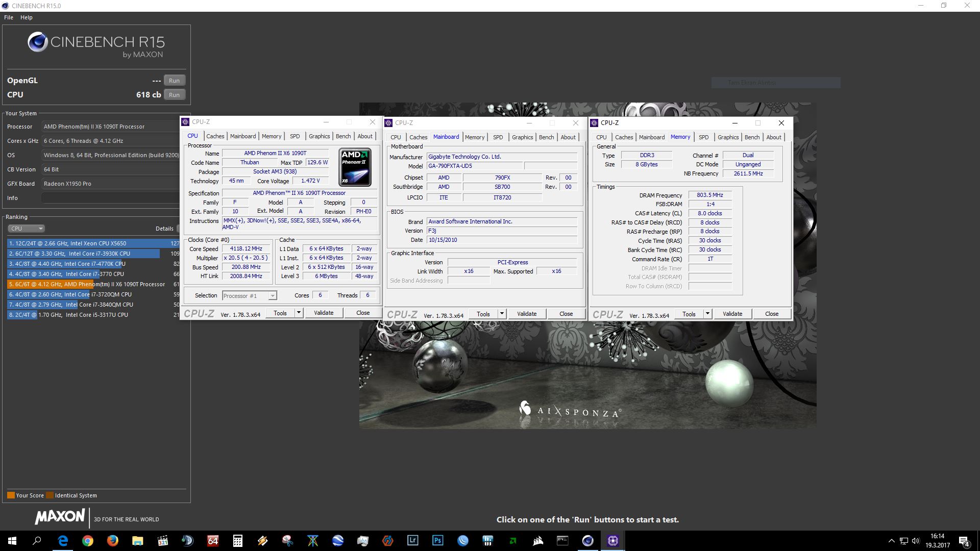The image size is (980, 551).
Task: Click the BIOS date 10/15/2010
Action: tap(502, 240)
